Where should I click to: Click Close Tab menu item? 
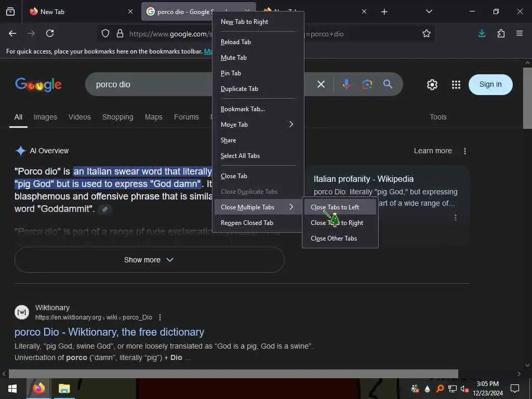(258, 176)
